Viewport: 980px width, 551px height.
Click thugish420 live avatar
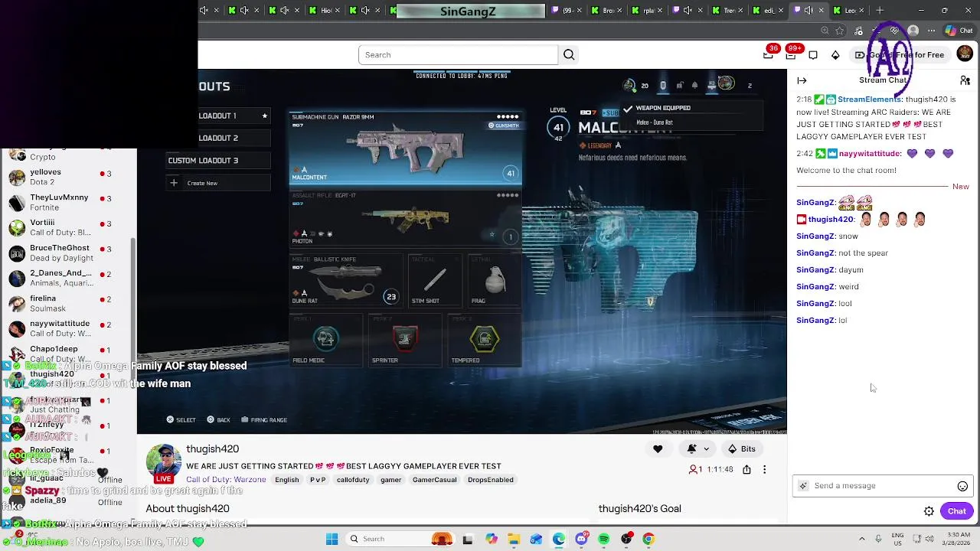click(x=163, y=461)
